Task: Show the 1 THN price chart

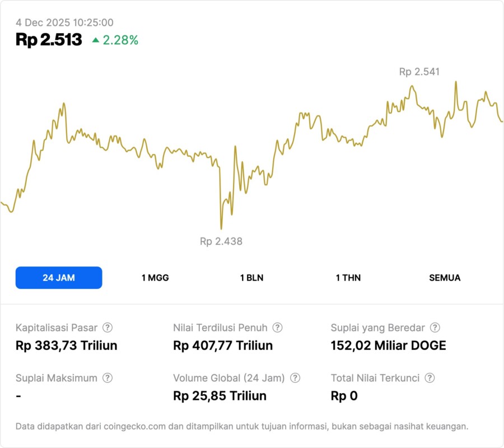Action: (x=348, y=278)
